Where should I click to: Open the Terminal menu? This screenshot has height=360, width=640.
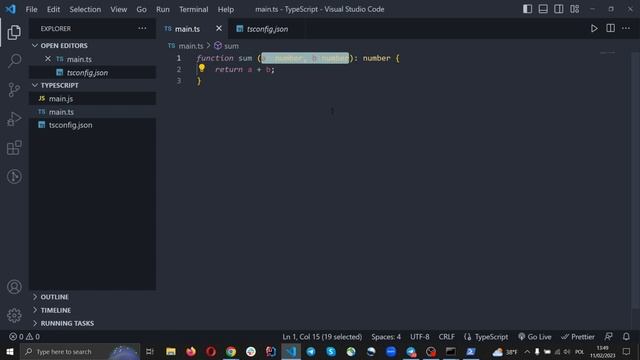click(x=193, y=9)
